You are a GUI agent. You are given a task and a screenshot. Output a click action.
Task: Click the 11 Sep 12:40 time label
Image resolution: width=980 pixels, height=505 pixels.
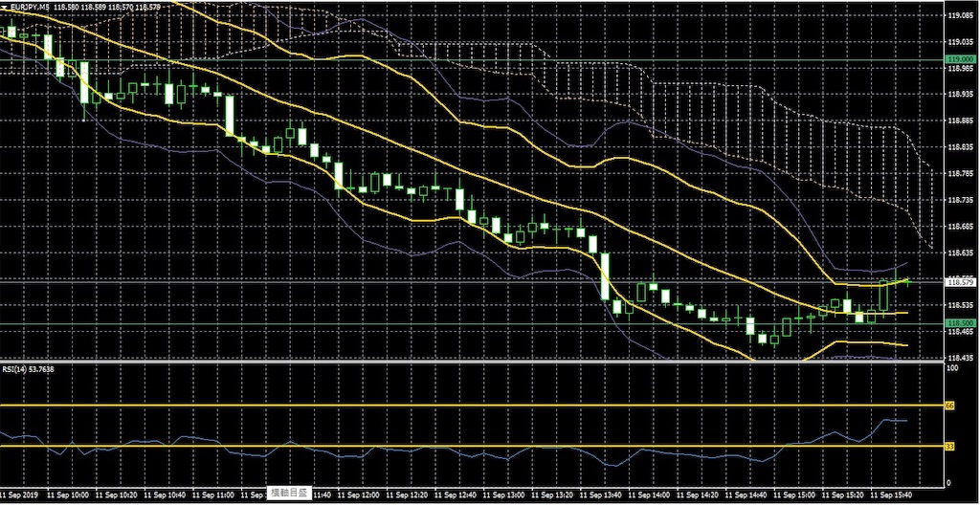(x=456, y=494)
